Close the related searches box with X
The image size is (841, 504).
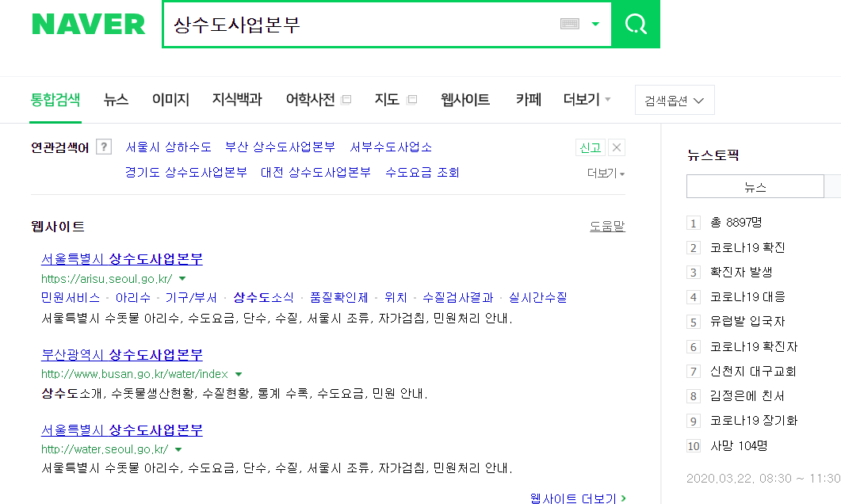coord(617,147)
